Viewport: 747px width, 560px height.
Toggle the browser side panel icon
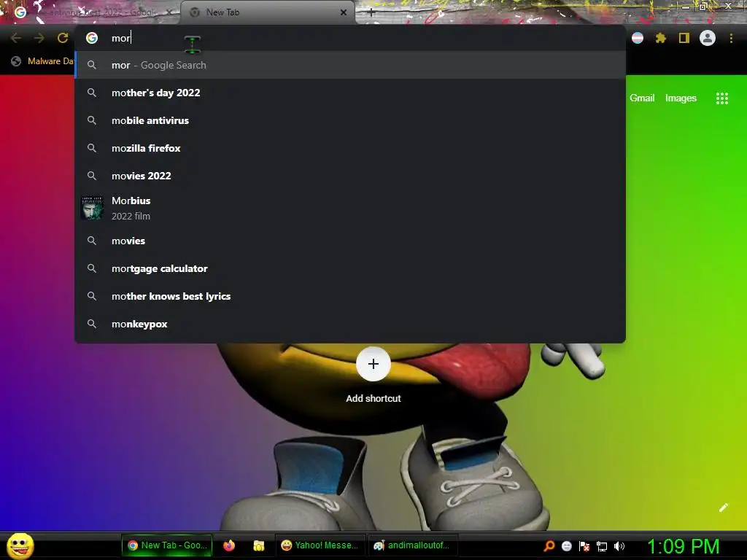point(684,38)
